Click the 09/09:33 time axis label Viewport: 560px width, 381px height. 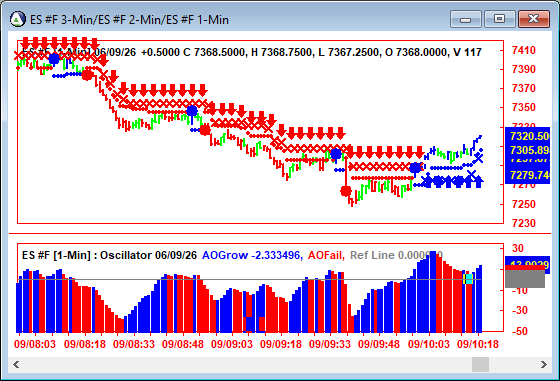click(x=329, y=344)
